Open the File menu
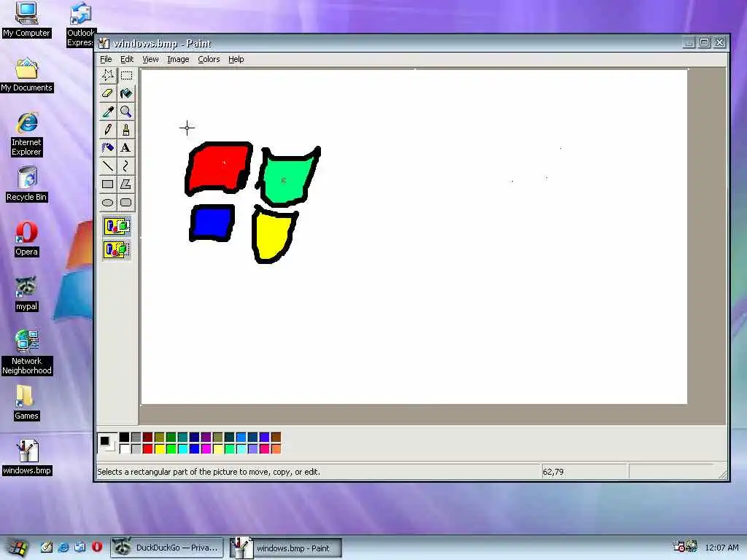The image size is (747, 560). point(106,59)
